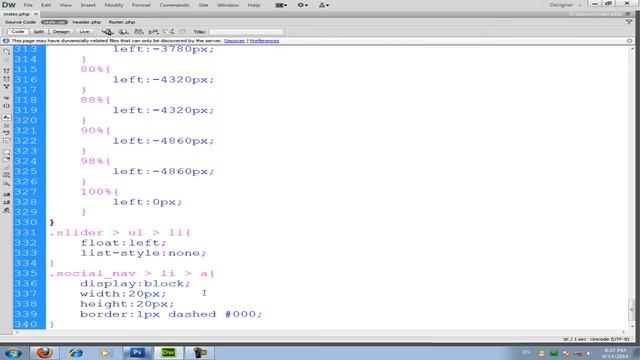Click the Indent Code icon
640x360 pixels.
pos(6,195)
